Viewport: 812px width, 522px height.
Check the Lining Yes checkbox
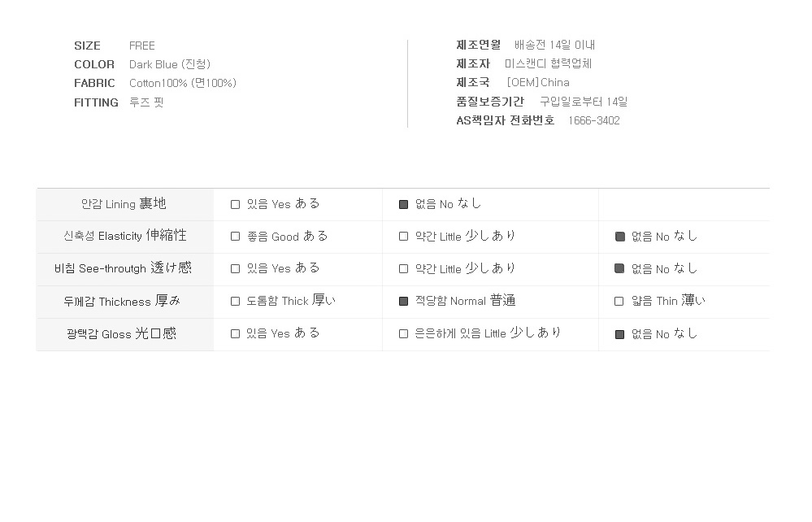(x=235, y=205)
